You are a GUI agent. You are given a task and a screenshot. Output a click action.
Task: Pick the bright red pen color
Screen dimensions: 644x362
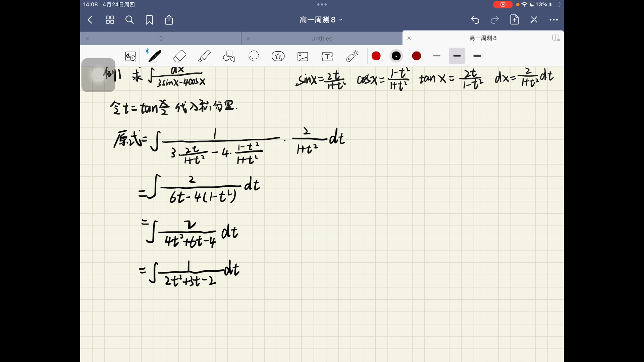(x=376, y=56)
